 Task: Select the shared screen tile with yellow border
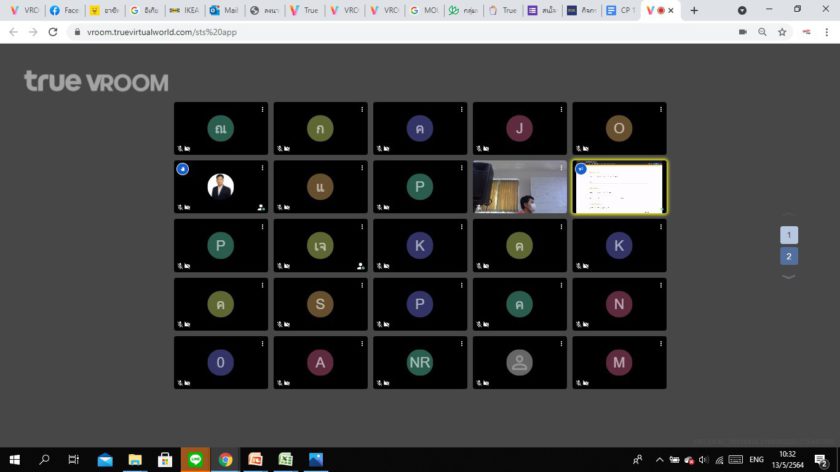(x=619, y=188)
